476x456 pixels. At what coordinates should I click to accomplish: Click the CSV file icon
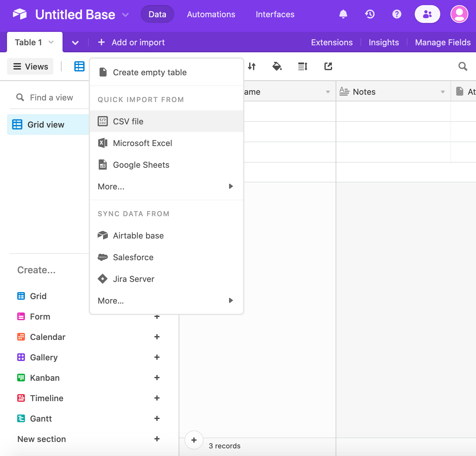103,121
